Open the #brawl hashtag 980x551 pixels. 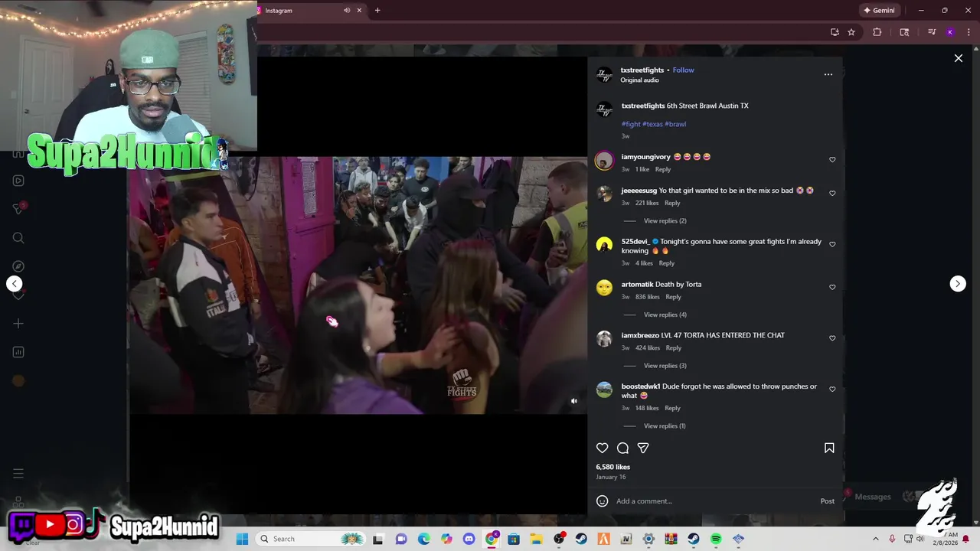pyautogui.click(x=675, y=124)
